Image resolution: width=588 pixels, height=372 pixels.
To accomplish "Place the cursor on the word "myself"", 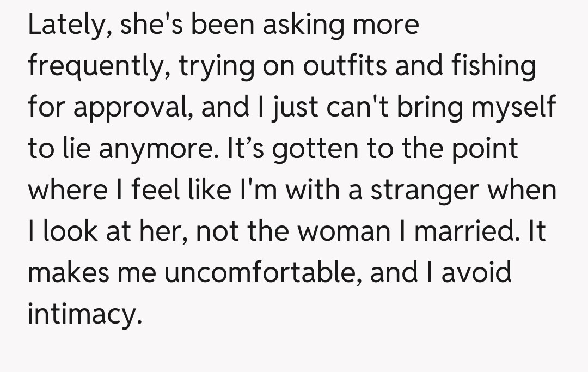I will click(x=514, y=108).
